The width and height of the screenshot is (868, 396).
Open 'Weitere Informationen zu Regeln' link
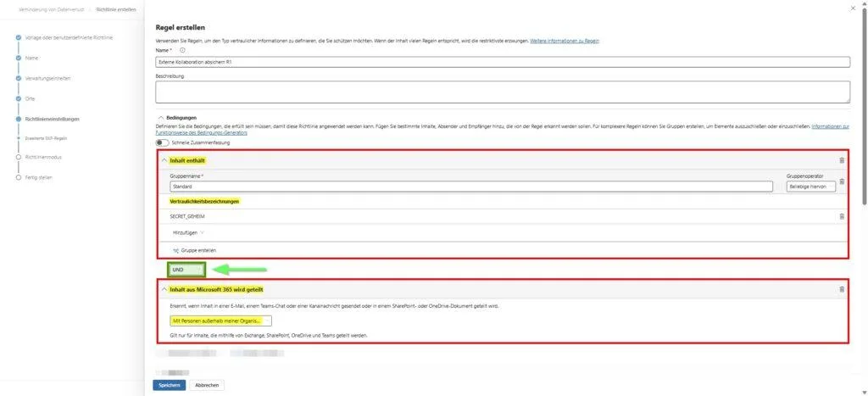(565, 41)
